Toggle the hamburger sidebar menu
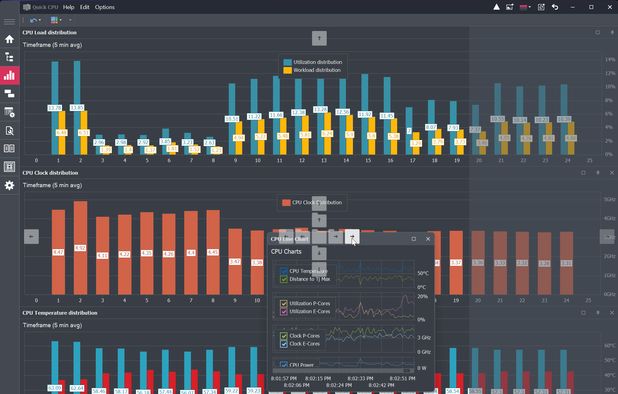 (9, 21)
